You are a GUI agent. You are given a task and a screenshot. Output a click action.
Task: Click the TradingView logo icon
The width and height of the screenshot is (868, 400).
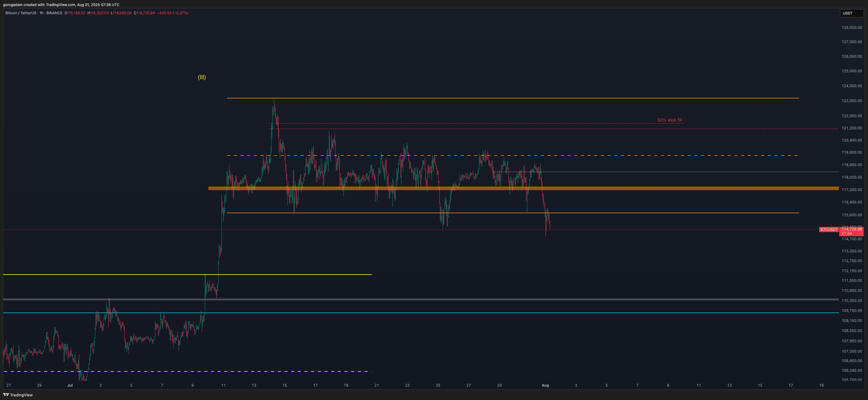pyautogui.click(x=6, y=395)
